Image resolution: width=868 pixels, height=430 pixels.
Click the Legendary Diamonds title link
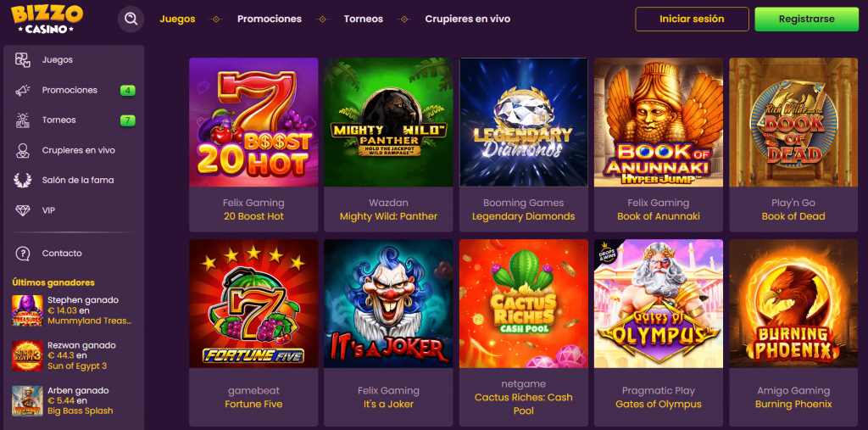(x=523, y=216)
